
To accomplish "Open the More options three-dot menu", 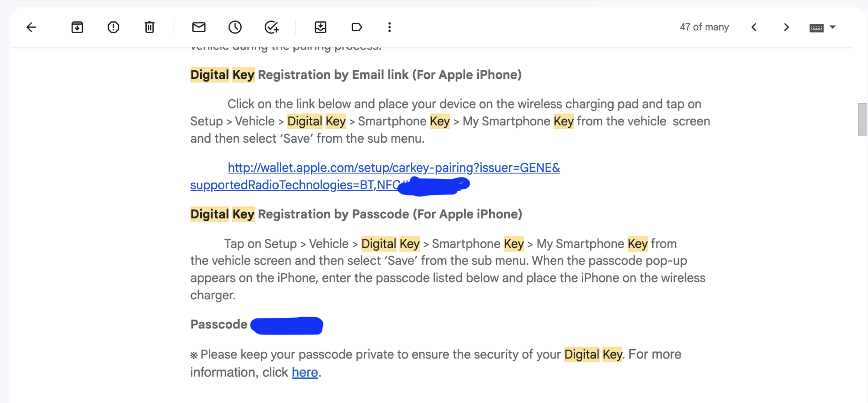I will (389, 27).
